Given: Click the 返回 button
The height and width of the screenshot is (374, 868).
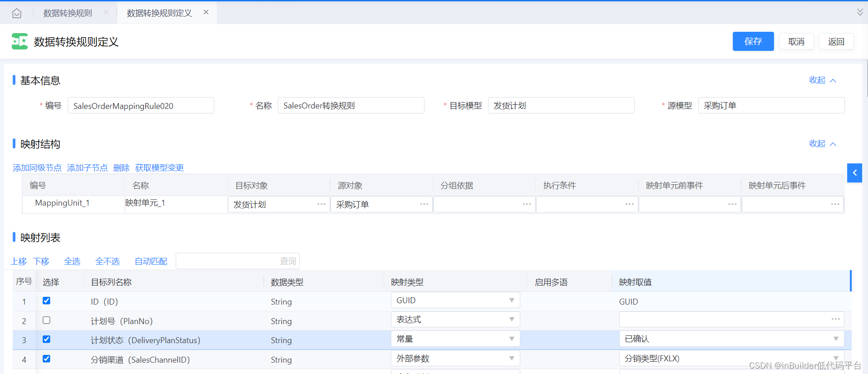Looking at the screenshot, I should [836, 42].
